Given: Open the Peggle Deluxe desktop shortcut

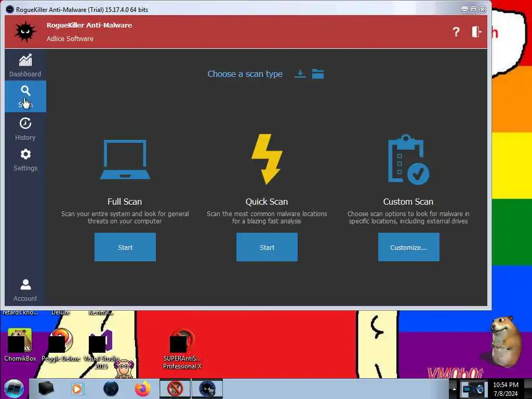Looking at the screenshot, I should (61, 345).
